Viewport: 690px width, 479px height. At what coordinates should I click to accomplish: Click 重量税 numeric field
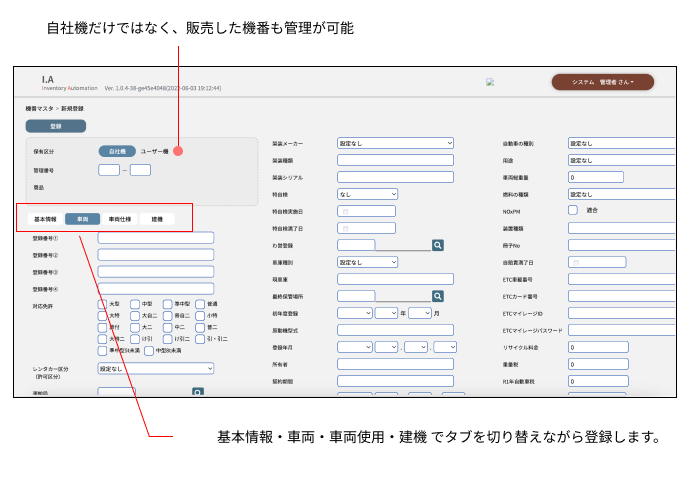click(598, 364)
